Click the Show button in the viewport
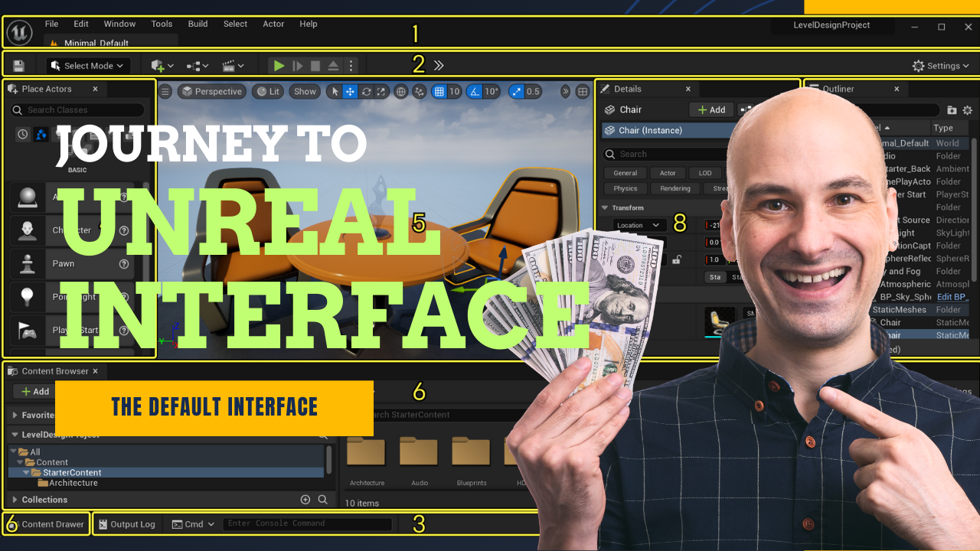This screenshot has width=980, height=551. 305,92
